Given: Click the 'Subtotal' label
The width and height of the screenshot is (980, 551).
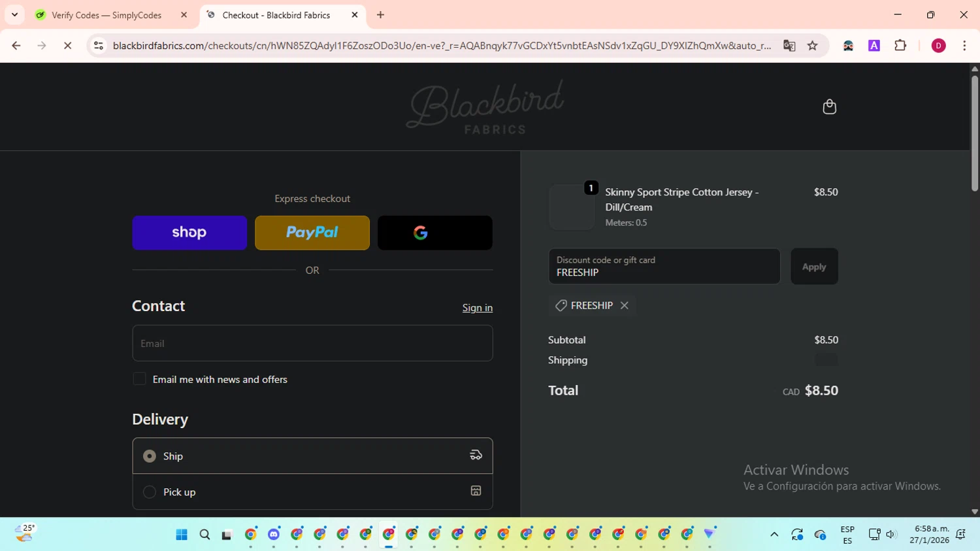Looking at the screenshot, I should click(567, 340).
